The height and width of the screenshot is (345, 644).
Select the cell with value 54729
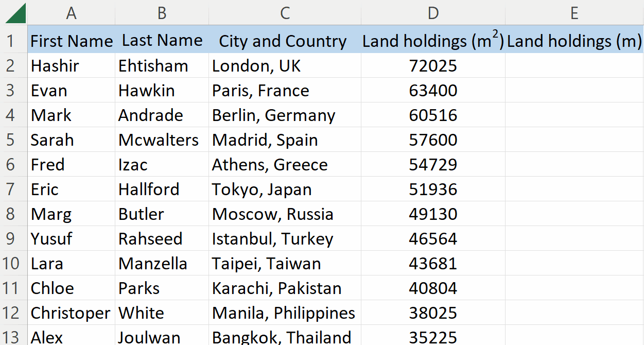tap(433, 164)
